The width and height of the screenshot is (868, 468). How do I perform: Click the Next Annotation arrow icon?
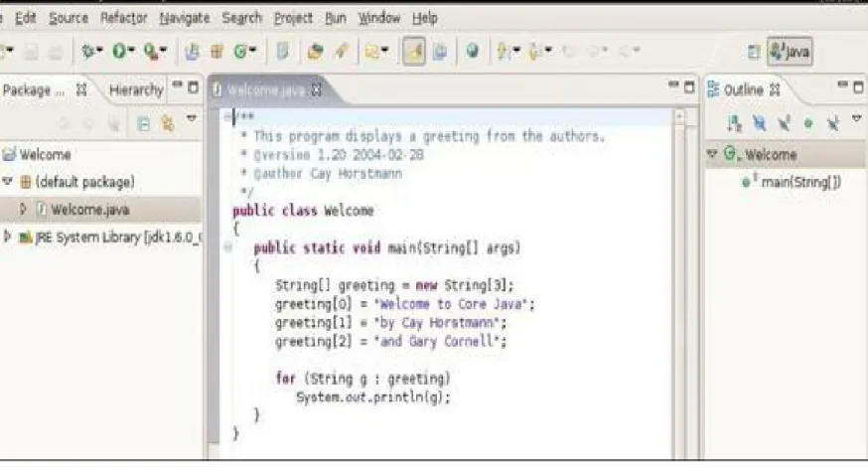pos(503,52)
